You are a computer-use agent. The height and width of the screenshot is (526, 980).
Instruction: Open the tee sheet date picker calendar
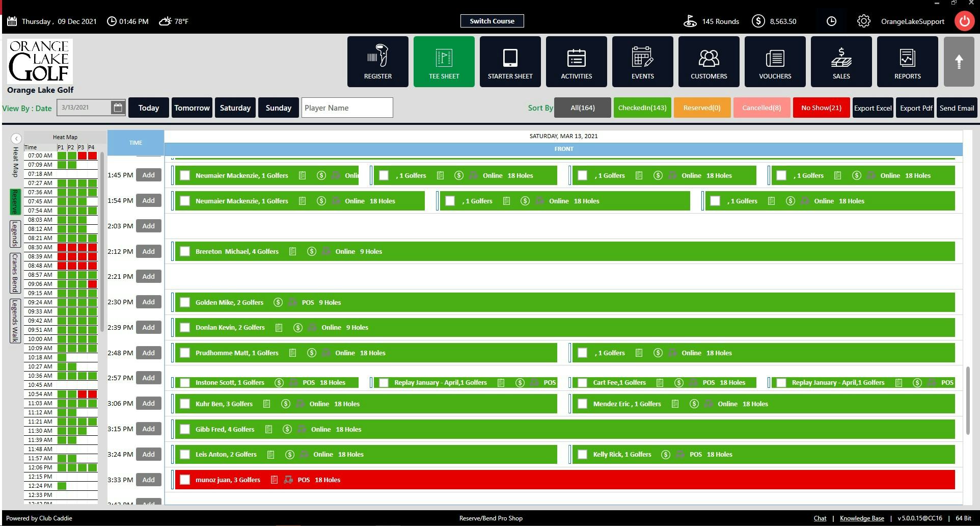(x=118, y=108)
